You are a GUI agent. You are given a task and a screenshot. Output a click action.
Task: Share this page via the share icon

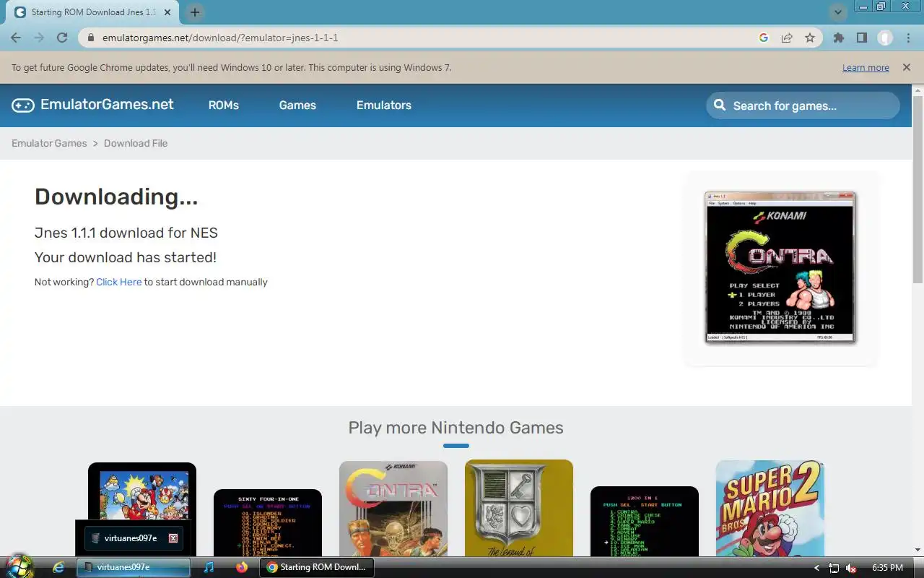(x=787, y=38)
